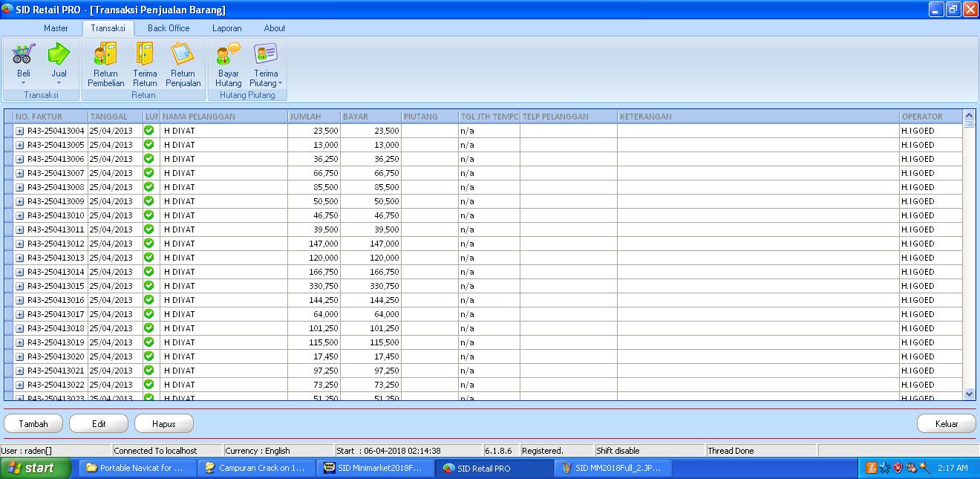Click the green check of invoice R43-250413010
This screenshot has height=479, width=980.
pyautogui.click(x=148, y=215)
